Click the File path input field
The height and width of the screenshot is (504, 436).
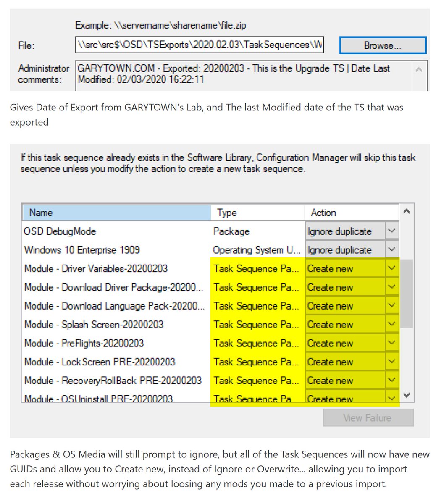(200, 45)
